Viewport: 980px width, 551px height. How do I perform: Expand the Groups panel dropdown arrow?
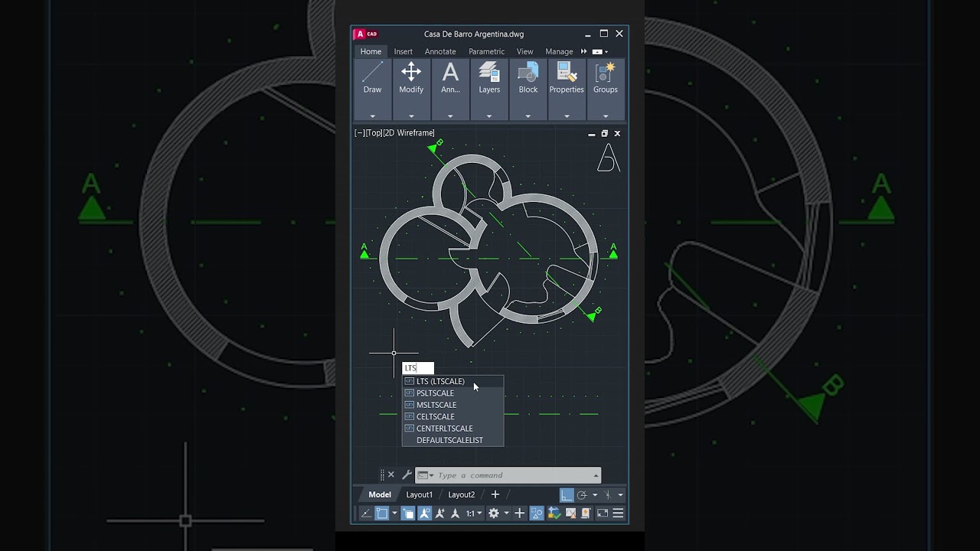[x=606, y=116]
